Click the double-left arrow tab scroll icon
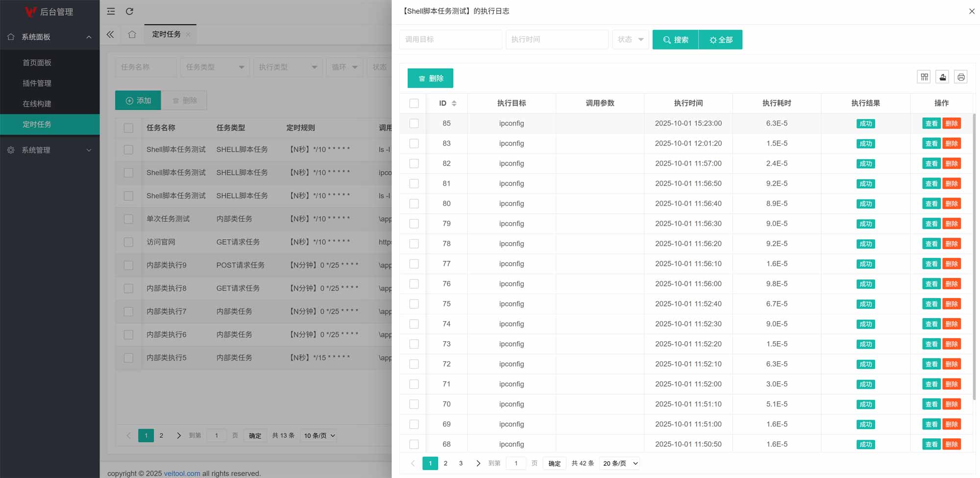 coord(110,34)
